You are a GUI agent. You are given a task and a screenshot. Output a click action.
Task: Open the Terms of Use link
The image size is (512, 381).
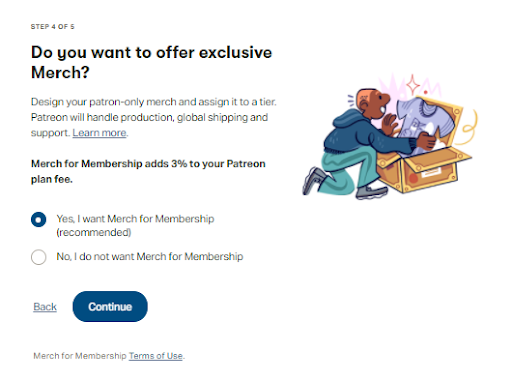pos(156,356)
